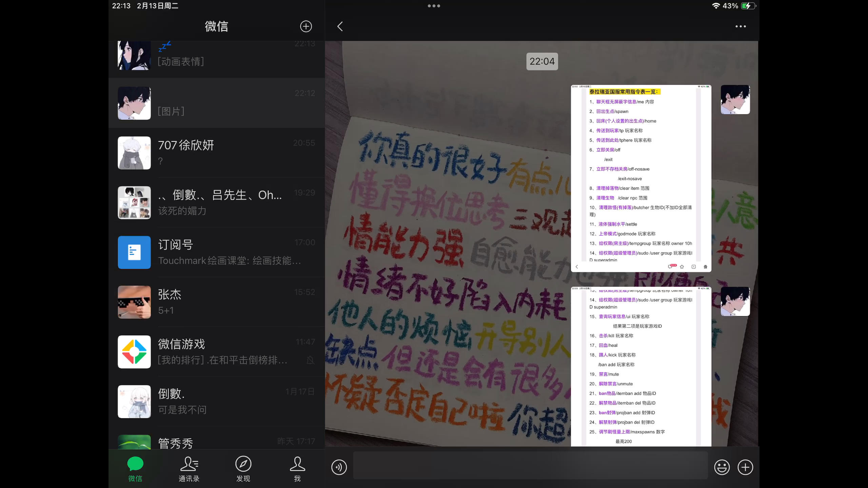Open the first command list image message

(x=641, y=178)
